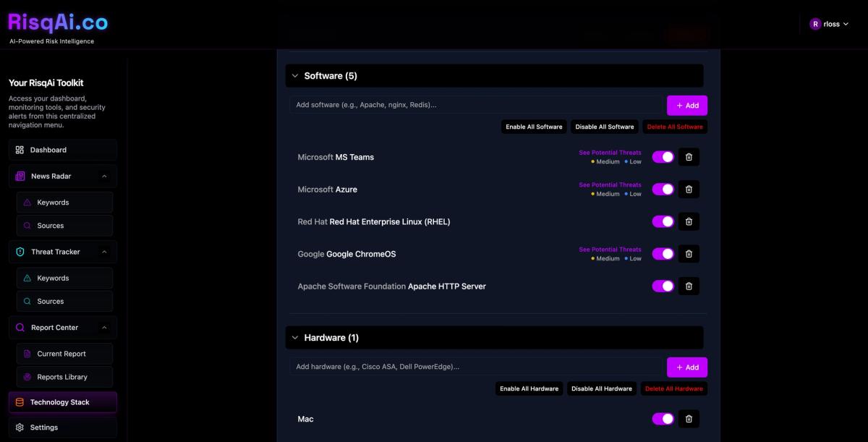Click Enable All Software
Screen dimensions: 868x442
[x=534, y=127]
